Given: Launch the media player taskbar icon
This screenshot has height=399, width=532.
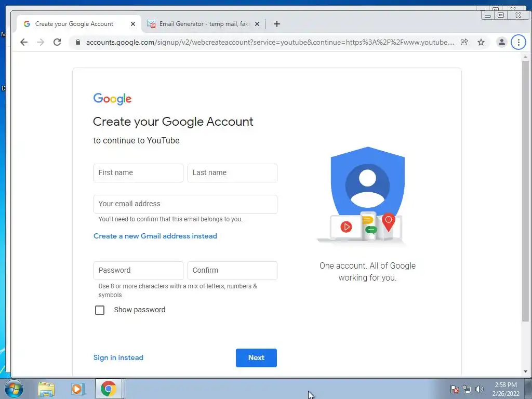Looking at the screenshot, I should coord(77,389).
